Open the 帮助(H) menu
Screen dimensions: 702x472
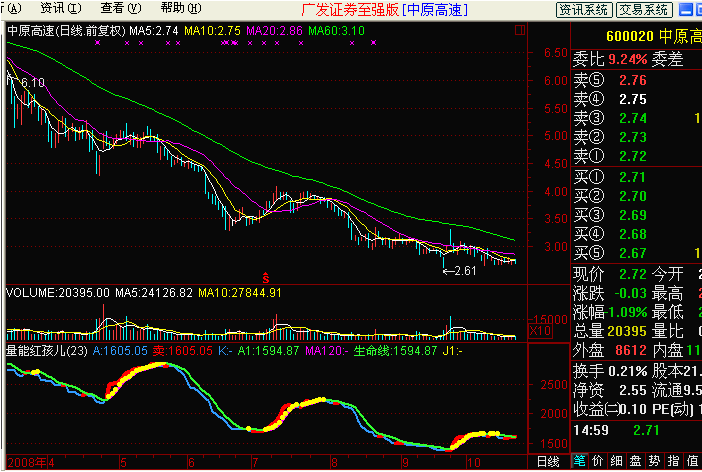point(181,8)
